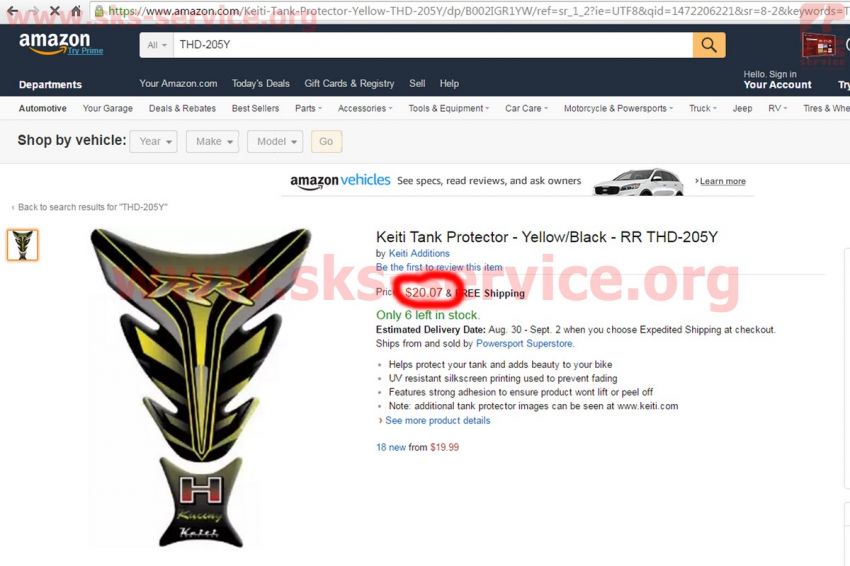Click the browser back arrow

point(12,10)
